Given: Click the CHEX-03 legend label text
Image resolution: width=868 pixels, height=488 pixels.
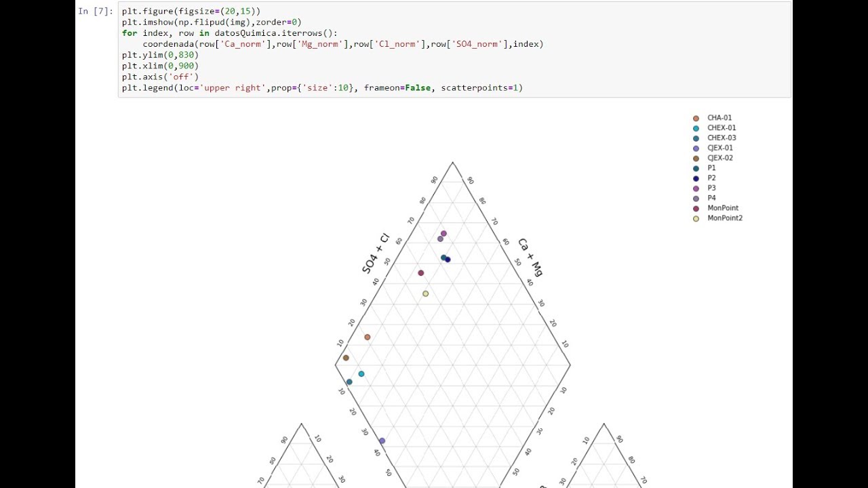Looking at the screenshot, I should [722, 138].
